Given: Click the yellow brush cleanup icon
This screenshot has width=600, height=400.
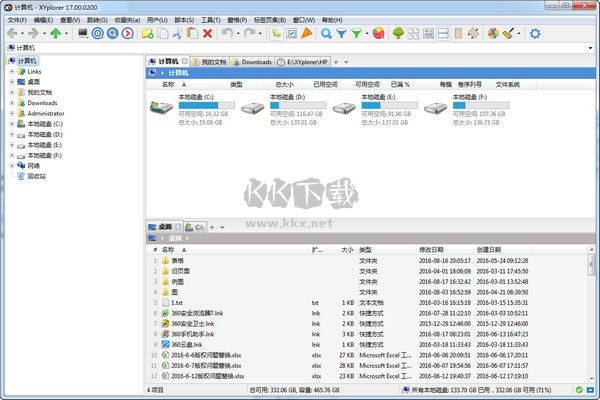Looking at the screenshot, I should pyautogui.click(x=509, y=34).
